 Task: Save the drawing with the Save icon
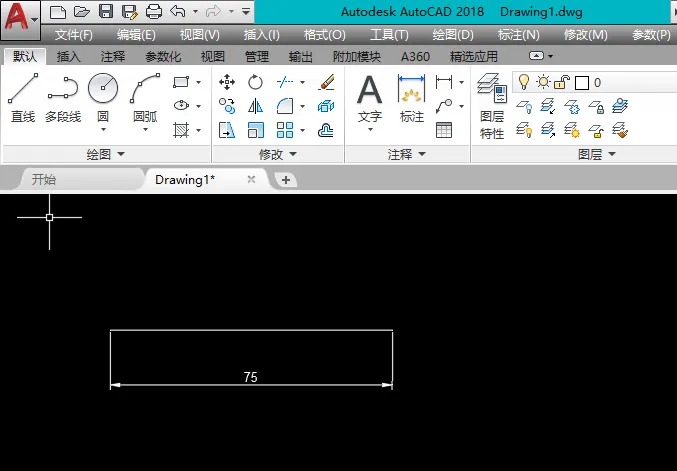click(x=106, y=11)
